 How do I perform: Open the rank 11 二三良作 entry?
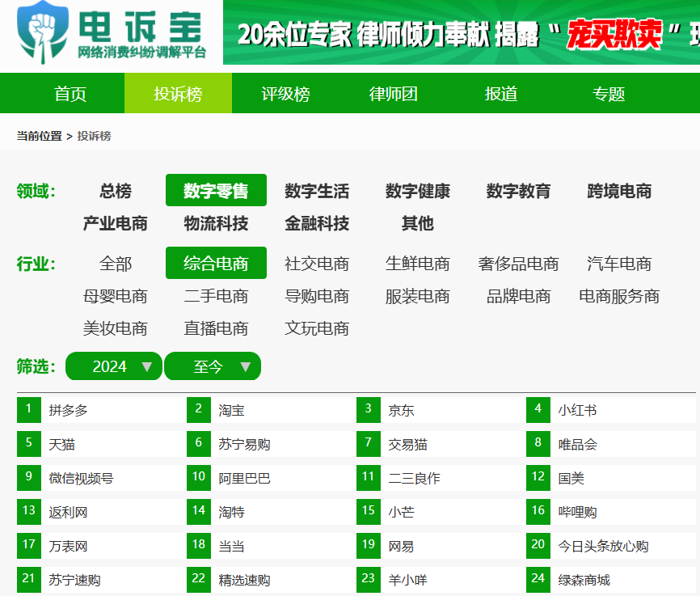tap(441, 478)
